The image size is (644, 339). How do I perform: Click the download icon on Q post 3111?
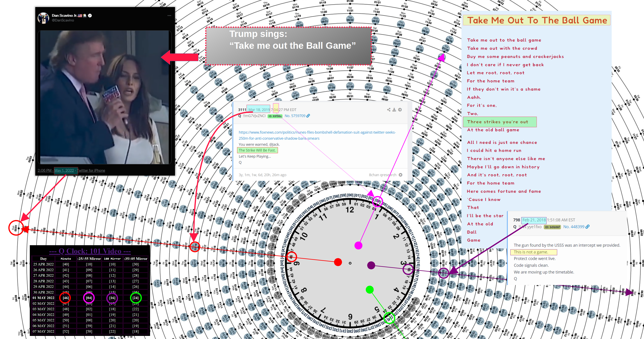click(394, 110)
